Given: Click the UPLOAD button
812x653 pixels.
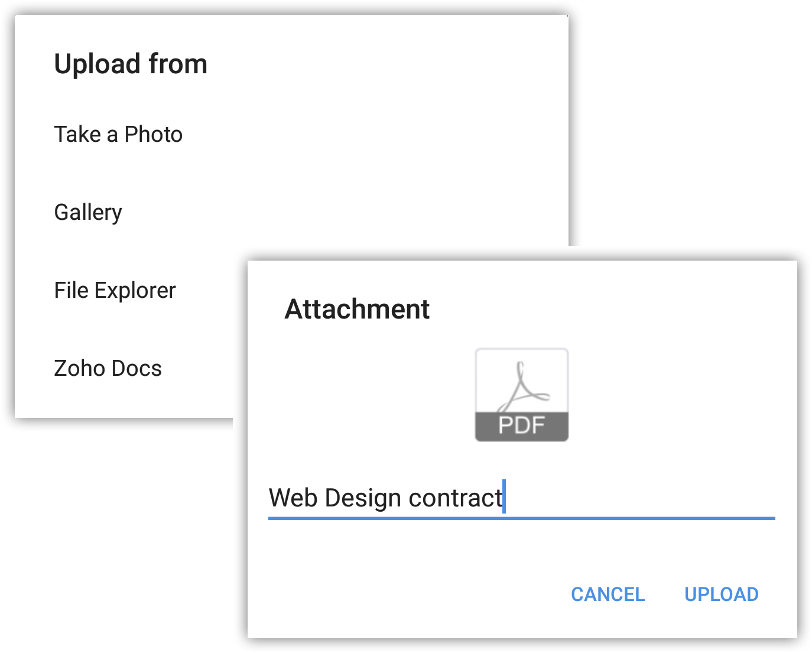Looking at the screenshot, I should 722,594.
